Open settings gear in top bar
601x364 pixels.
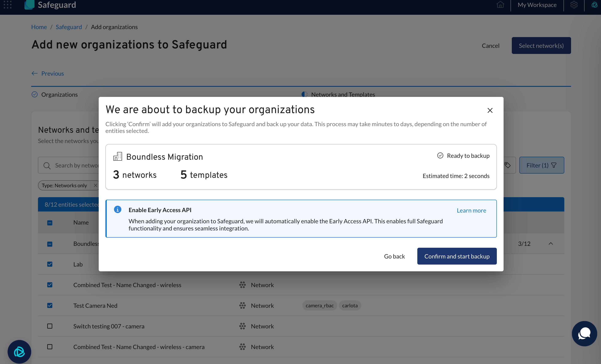(x=574, y=5)
